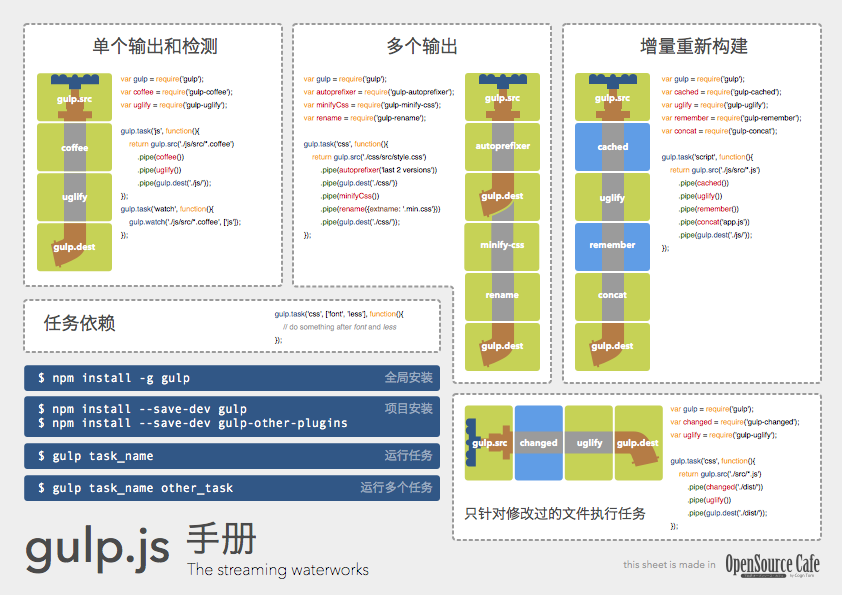
Task: Select the concat pipe block
Action: [x=612, y=297]
